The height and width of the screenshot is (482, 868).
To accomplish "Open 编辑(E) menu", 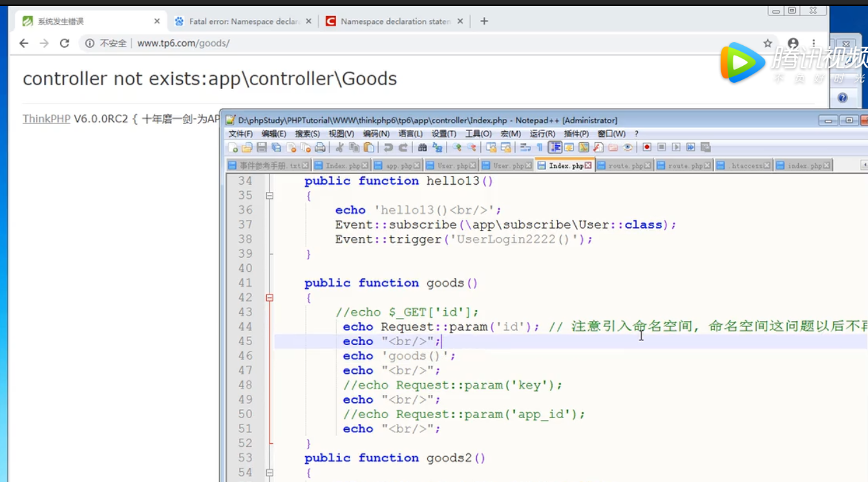I will coord(274,134).
